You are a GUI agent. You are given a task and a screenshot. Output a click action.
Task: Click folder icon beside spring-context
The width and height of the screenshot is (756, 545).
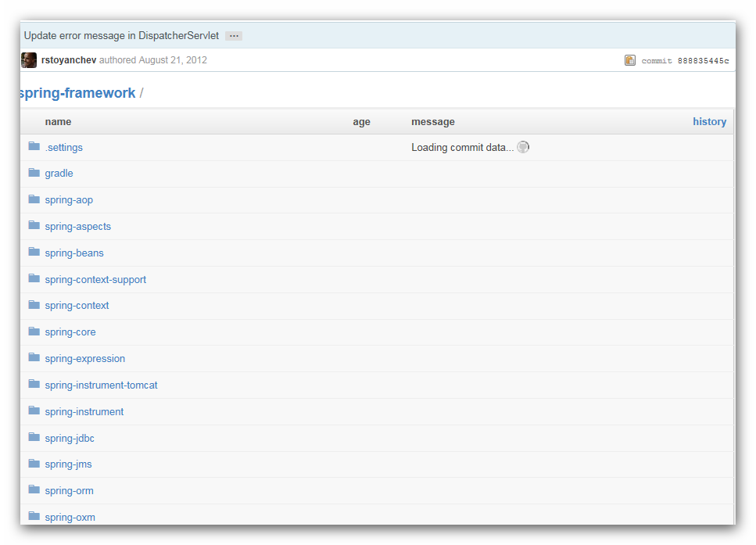pos(34,304)
